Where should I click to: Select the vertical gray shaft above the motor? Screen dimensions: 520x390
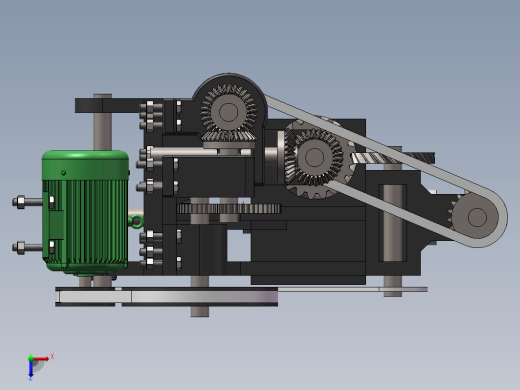102,131
